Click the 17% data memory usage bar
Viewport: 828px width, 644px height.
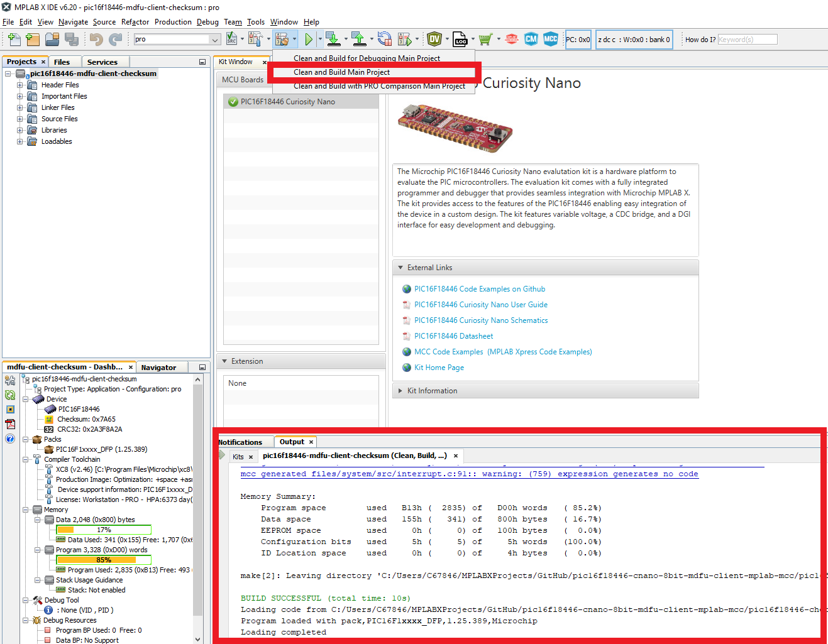pos(104,530)
